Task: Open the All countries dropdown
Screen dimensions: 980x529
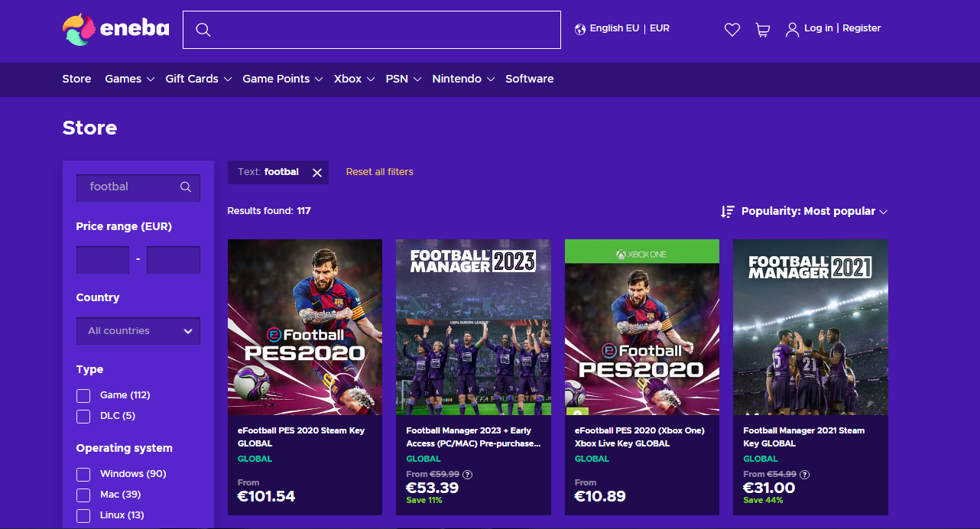Action: (138, 331)
